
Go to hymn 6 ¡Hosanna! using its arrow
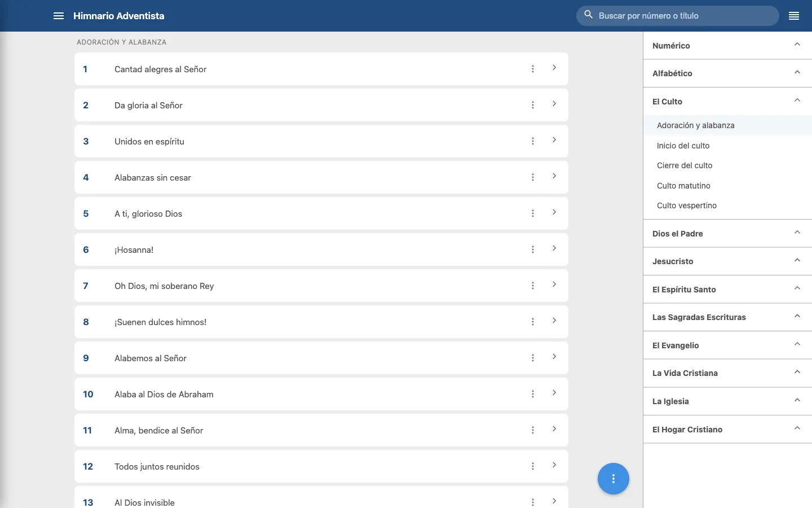pyautogui.click(x=554, y=248)
